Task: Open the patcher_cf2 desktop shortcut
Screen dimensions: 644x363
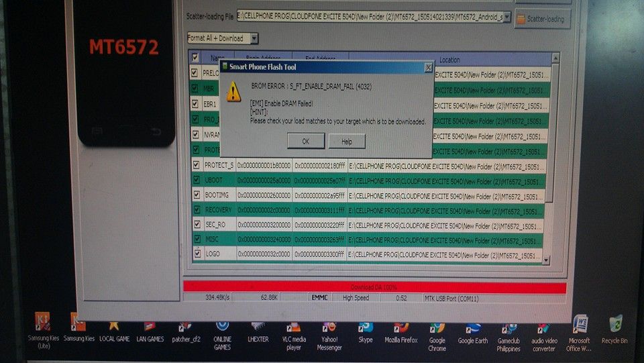Action: pyautogui.click(x=186, y=331)
